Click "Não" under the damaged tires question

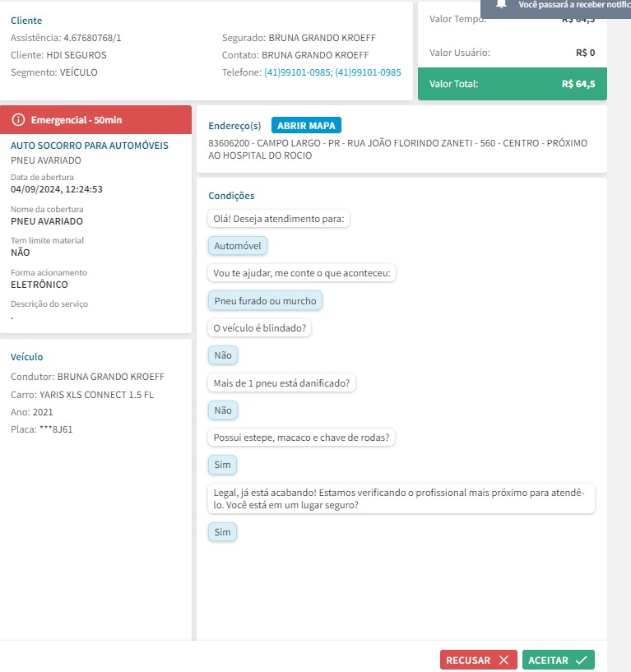[223, 410]
